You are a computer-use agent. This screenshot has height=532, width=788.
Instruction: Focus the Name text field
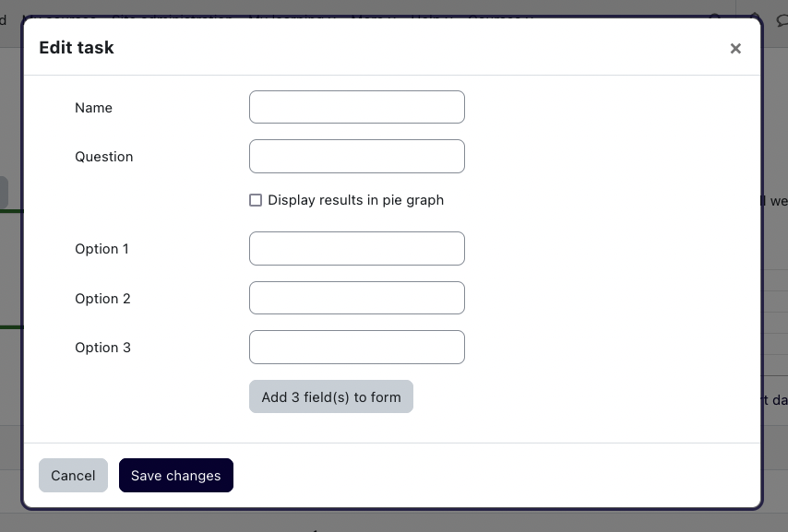coord(357,107)
